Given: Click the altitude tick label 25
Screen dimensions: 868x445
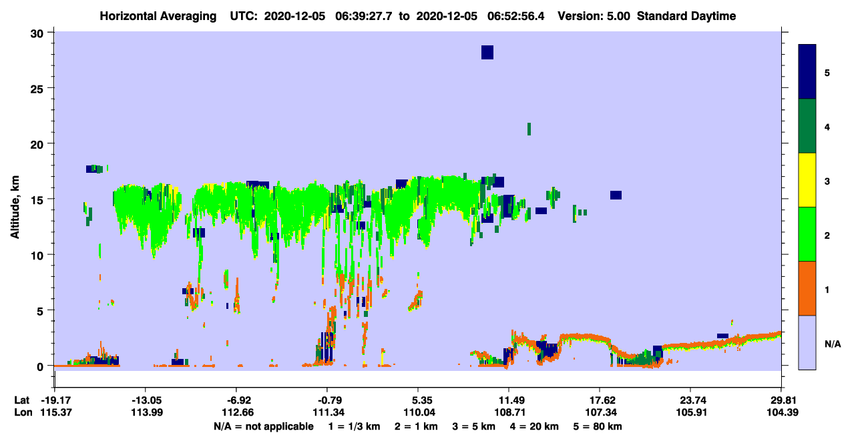Looking at the screenshot, I should pos(38,88).
